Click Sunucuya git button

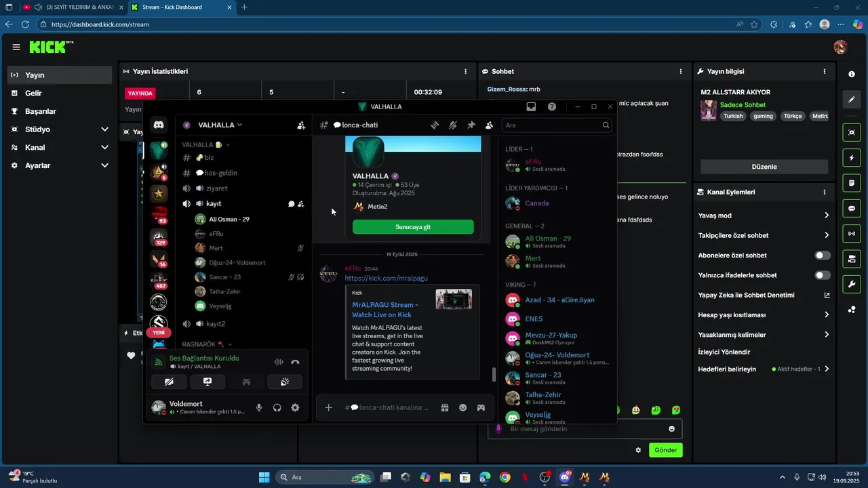point(413,227)
